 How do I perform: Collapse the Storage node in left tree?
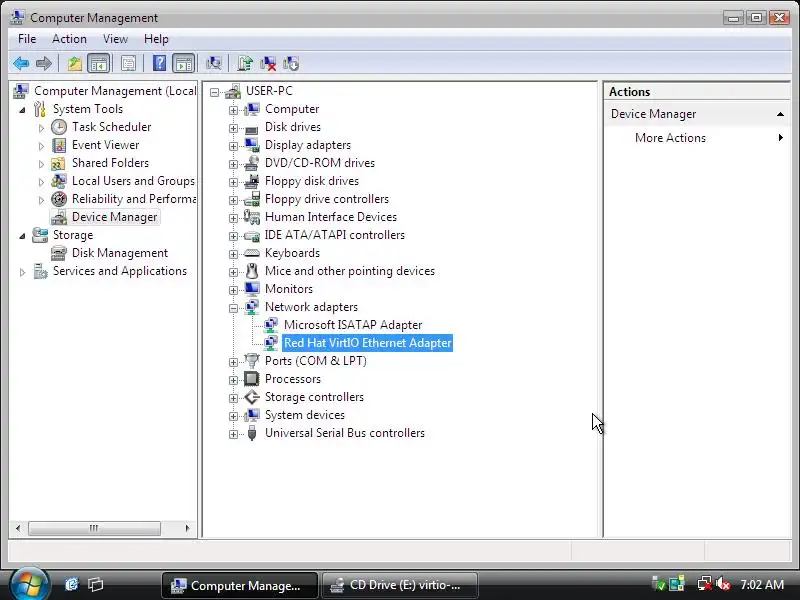(22, 236)
